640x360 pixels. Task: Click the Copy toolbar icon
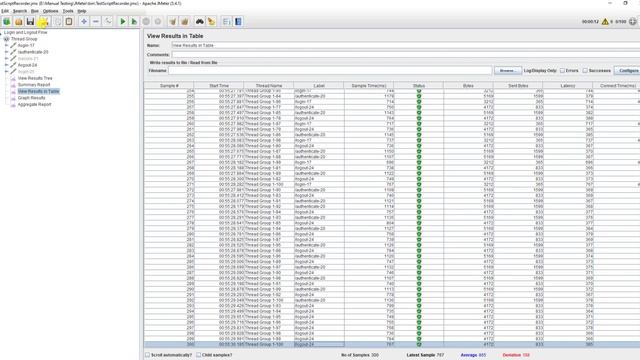(58, 21)
